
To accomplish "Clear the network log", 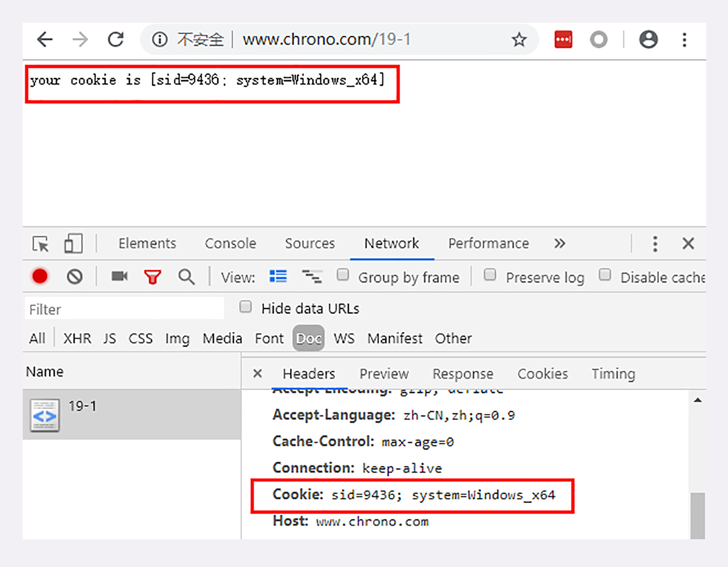I will click(75, 277).
